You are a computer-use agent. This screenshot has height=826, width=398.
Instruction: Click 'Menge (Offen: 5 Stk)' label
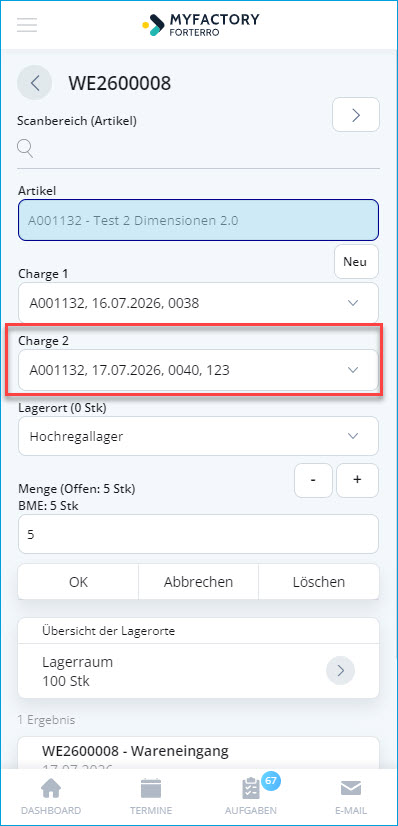77,489
